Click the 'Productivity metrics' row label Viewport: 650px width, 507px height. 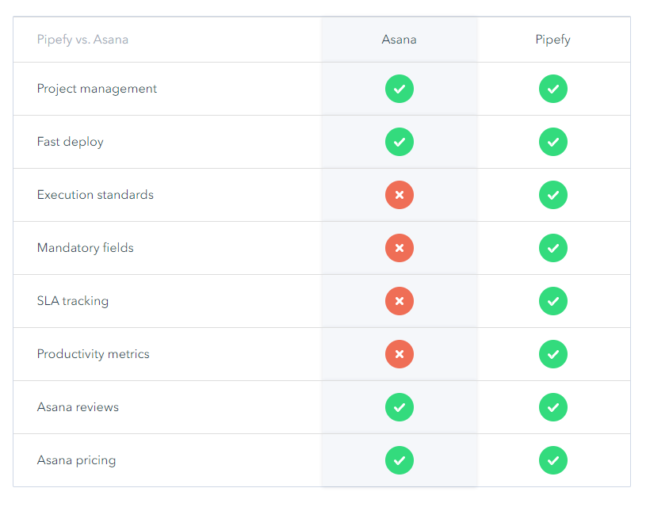click(x=93, y=354)
